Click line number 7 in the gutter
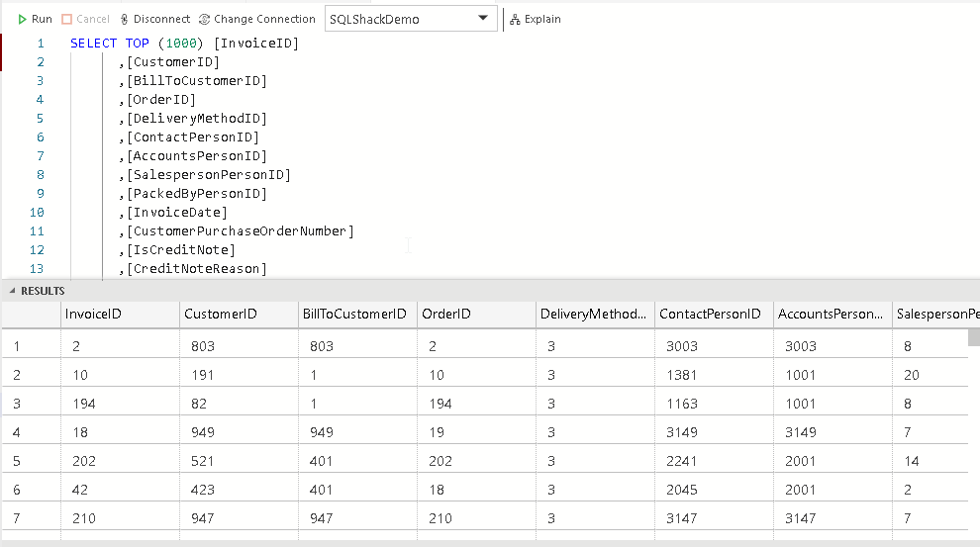This screenshot has width=980, height=547. pos(41,156)
